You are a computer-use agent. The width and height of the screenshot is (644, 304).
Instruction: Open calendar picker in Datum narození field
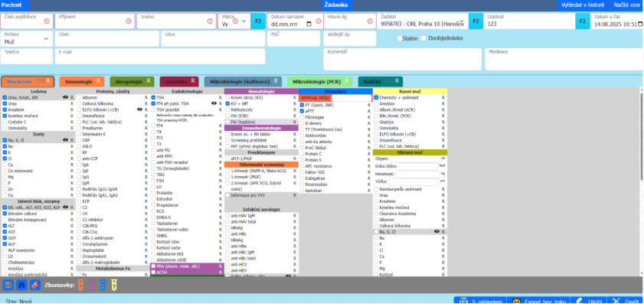pos(309,25)
